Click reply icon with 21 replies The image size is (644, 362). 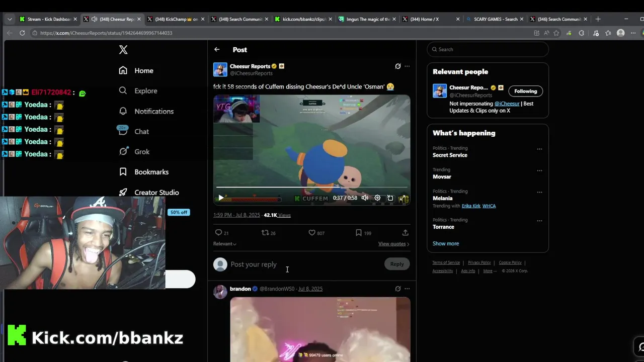tap(222, 233)
